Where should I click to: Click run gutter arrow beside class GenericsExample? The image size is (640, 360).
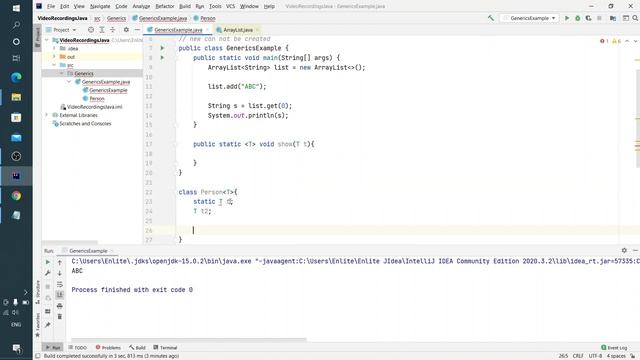(162, 48)
